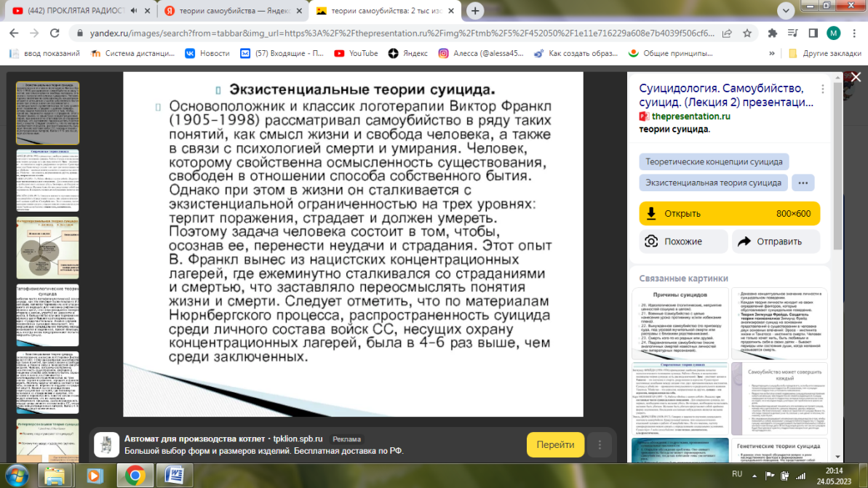Select the first slide thumbnail in left strip
Viewport: 868px width, 488px height.
coord(47,113)
